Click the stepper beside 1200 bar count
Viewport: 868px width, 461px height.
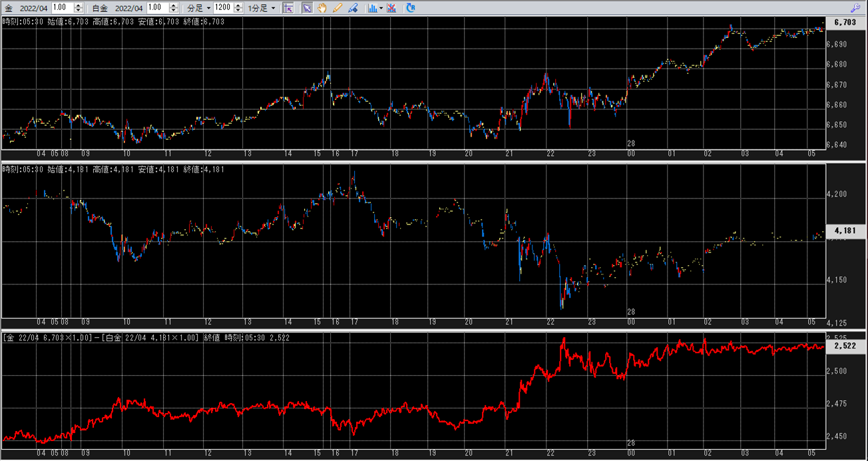click(239, 8)
